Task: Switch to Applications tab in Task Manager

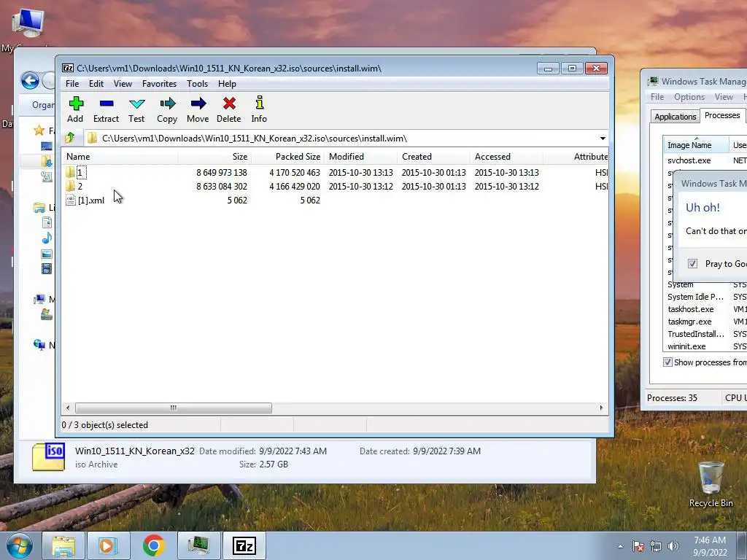Action: [x=675, y=117]
